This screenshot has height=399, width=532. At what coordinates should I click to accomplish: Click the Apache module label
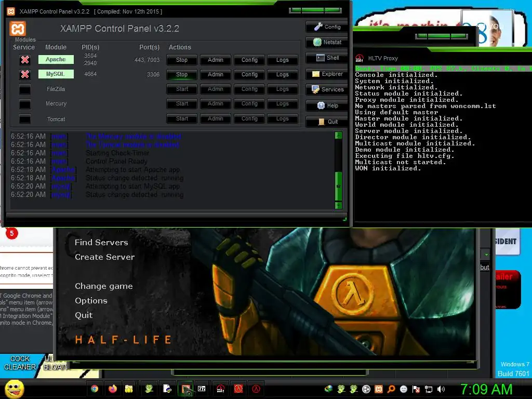(56, 59)
